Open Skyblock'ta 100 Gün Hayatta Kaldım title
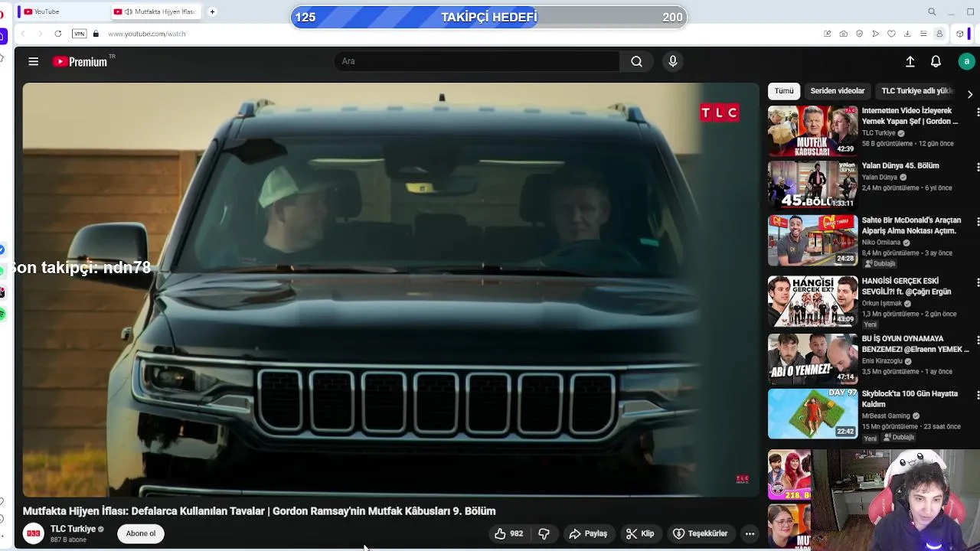This screenshot has height=551, width=980. (x=910, y=399)
